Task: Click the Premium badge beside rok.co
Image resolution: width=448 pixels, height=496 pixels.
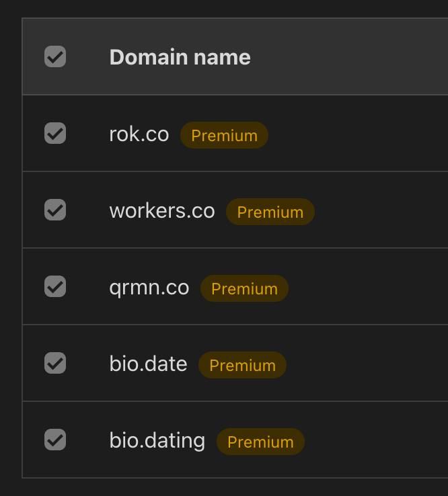Action: [224, 135]
